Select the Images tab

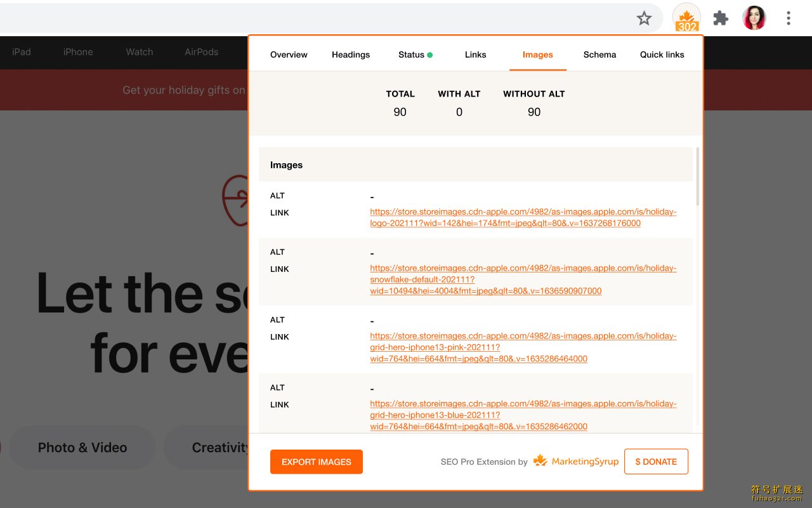coord(538,55)
